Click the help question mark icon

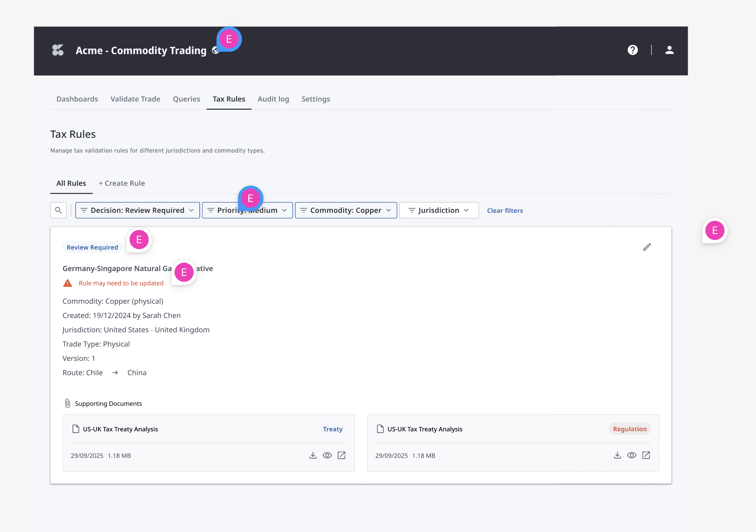tap(632, 50)
